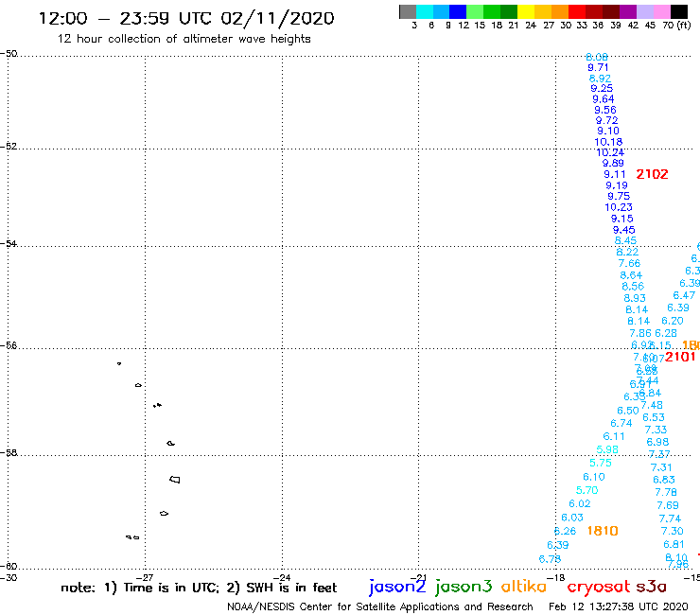Click the s3a satellite label

(651, 588)
